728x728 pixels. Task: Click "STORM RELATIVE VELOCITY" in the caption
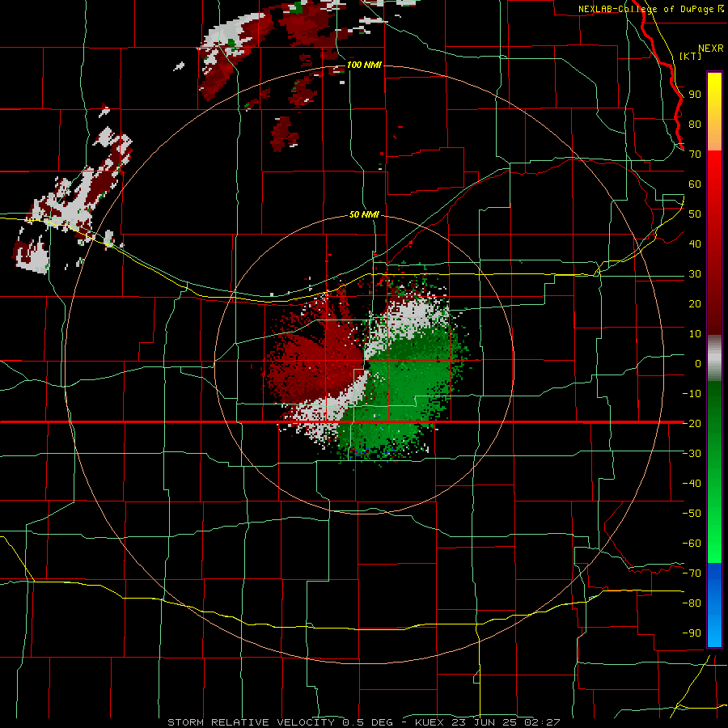click(251, 722)
